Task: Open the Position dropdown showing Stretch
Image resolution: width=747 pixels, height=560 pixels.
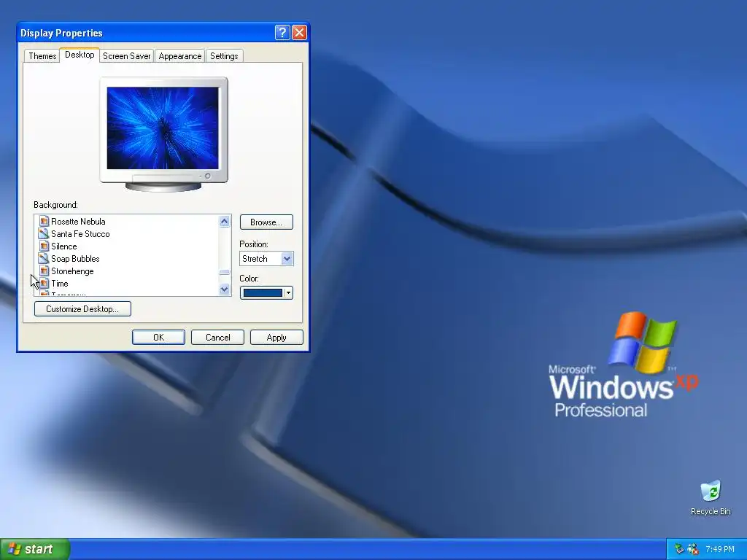Action: pos(266,259)
